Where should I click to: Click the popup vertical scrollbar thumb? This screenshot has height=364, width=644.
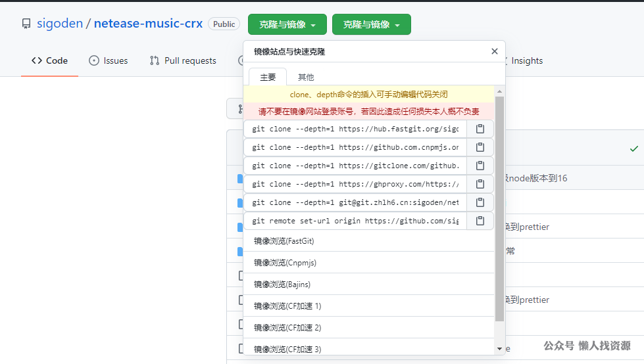[499, 209]
